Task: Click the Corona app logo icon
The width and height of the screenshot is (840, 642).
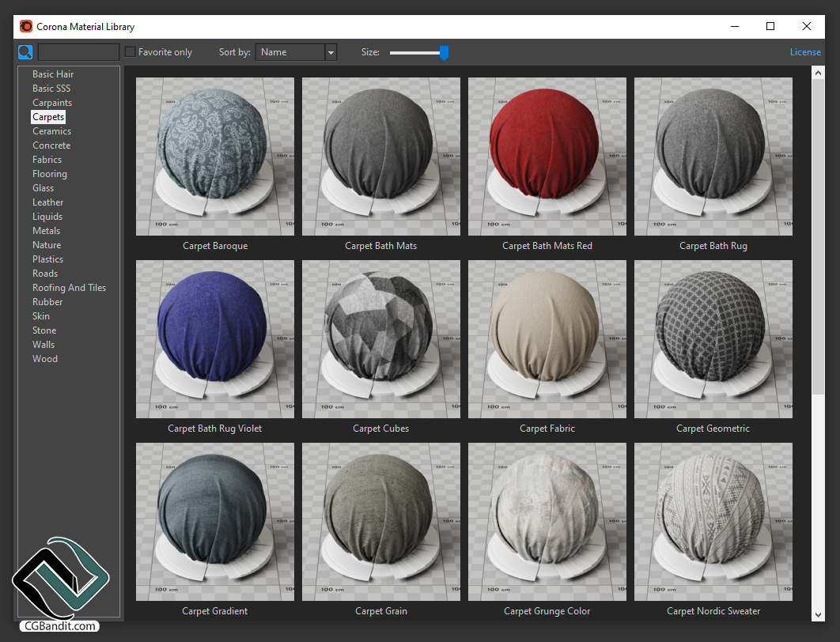Action: (x=26, y=26)
